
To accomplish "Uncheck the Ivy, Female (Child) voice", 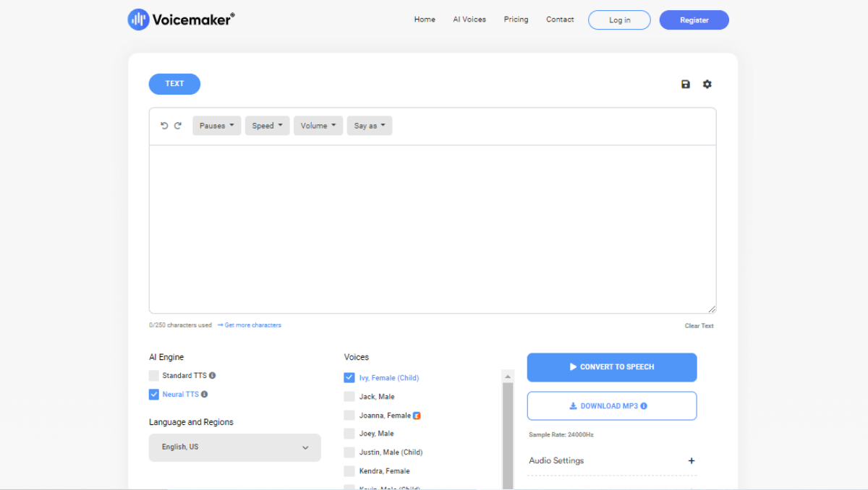I will point(349,377).
